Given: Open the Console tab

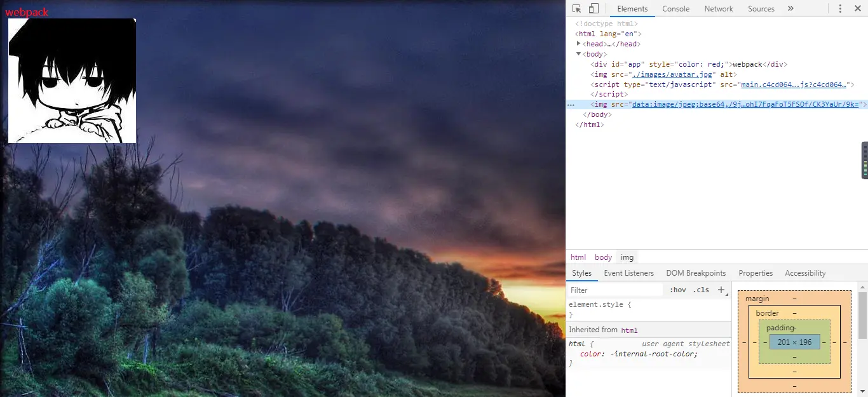Looking at the screenshot, I should (x=676, y=9).
